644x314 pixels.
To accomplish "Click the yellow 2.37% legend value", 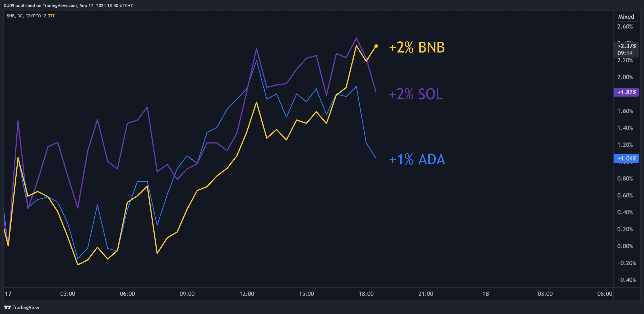I will tap(49, 16).
